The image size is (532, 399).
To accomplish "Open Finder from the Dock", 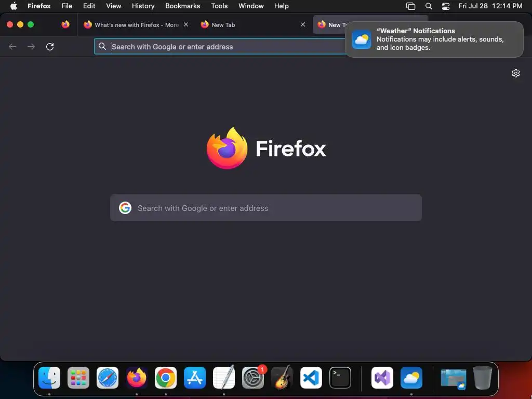I will pyautogui.click(x=49, y=377).
